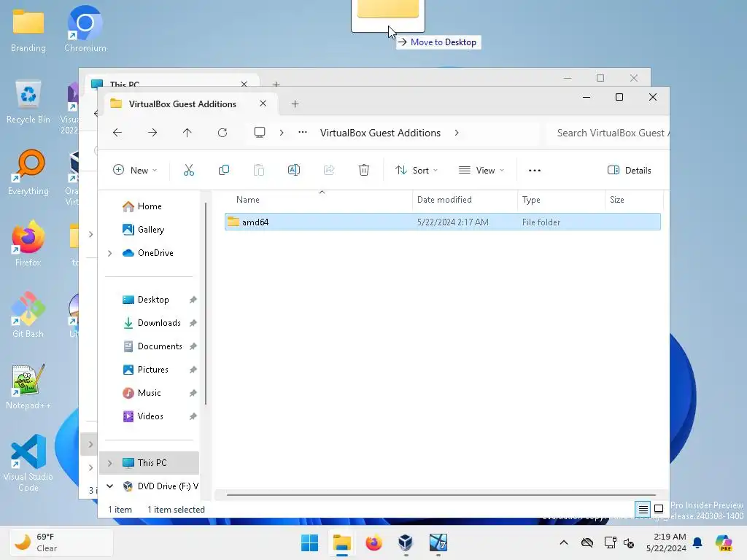The image size is (747, 560).
Task: Expand the This PC tree node
Action: click(110, 463)
